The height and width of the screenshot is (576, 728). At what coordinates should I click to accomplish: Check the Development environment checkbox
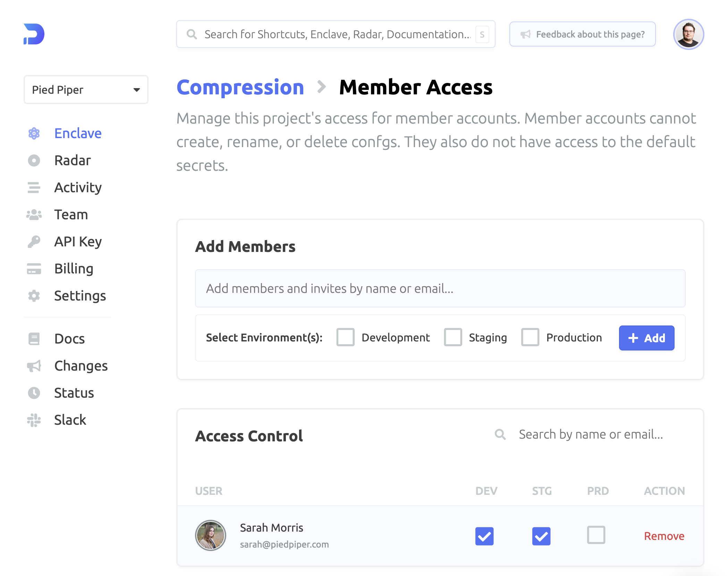(345, 337)
